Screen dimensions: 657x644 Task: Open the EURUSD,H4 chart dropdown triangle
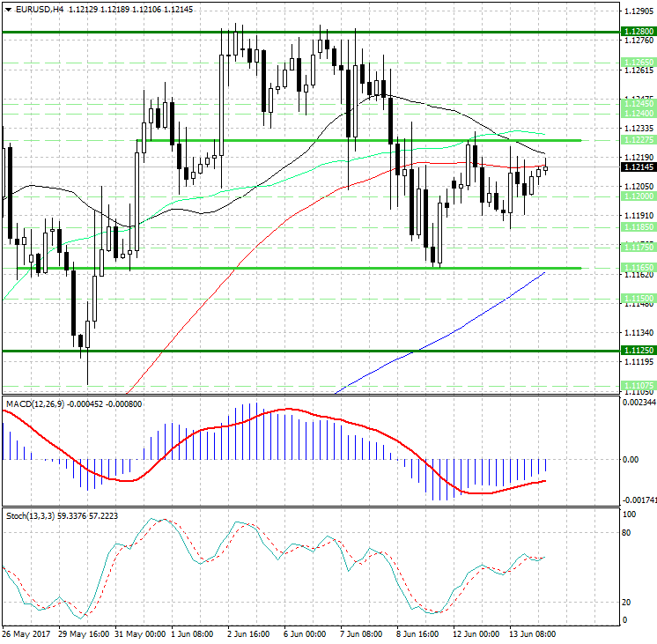(8, 10)
